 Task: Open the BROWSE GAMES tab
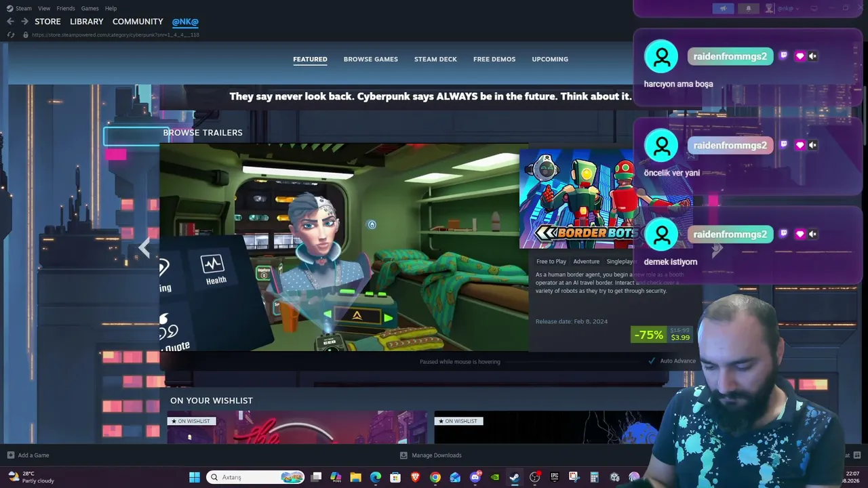click(x=371, y=59)
